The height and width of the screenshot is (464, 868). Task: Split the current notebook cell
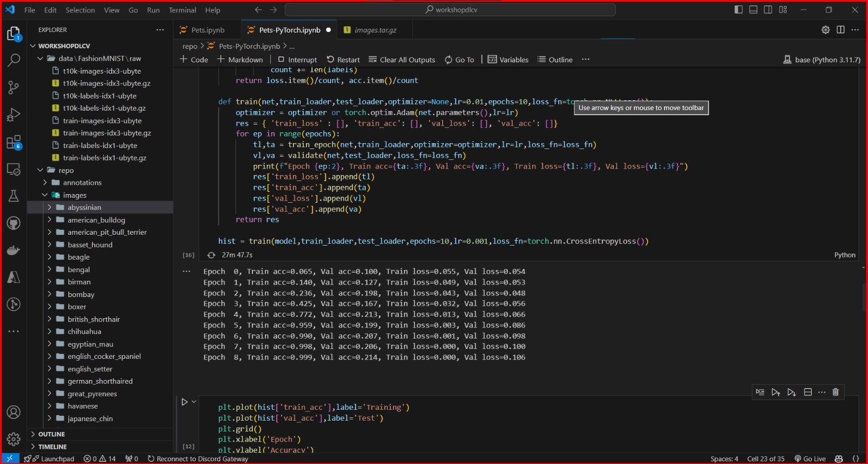(x=808, y=392)
